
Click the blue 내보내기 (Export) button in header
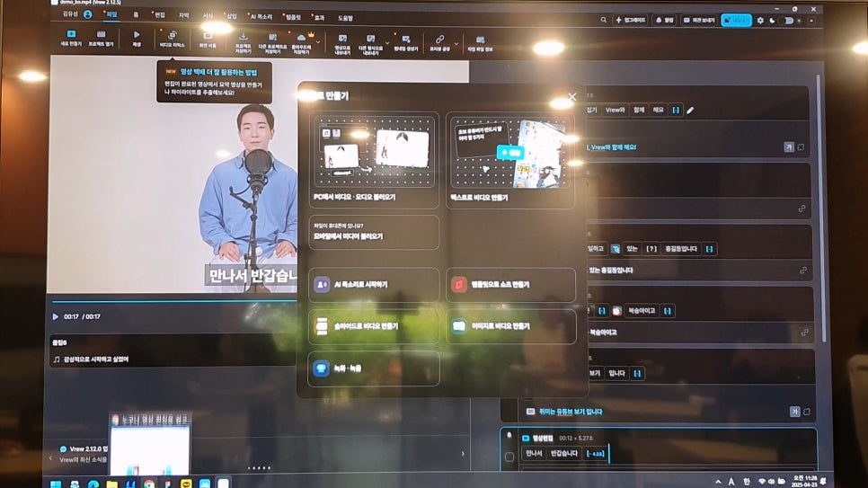736,21
